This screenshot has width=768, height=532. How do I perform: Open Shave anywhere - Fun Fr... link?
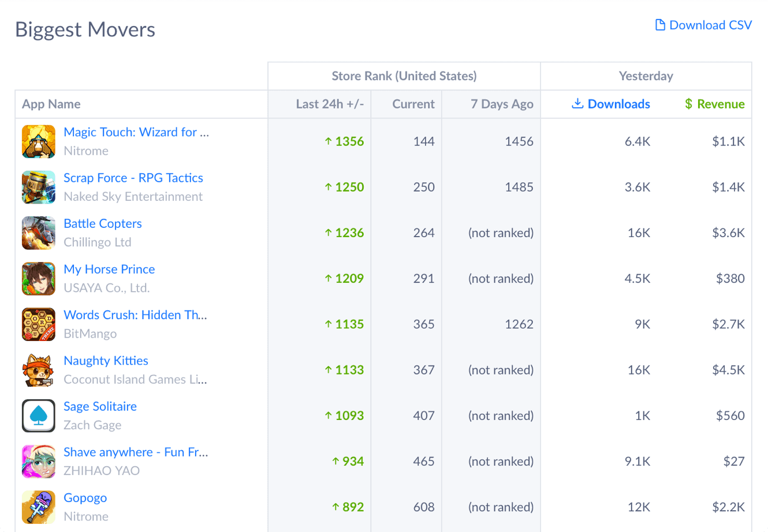click(x=136, y=452)
